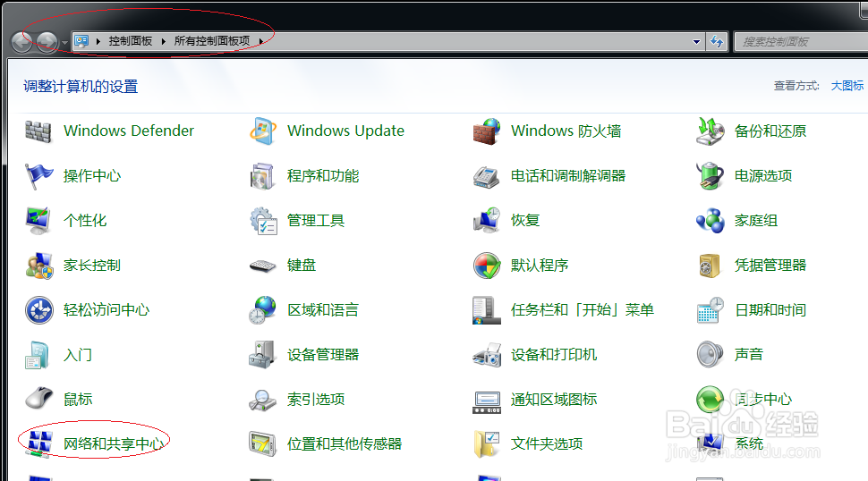Click the Forward navigation button

click(x=47, y=42)
